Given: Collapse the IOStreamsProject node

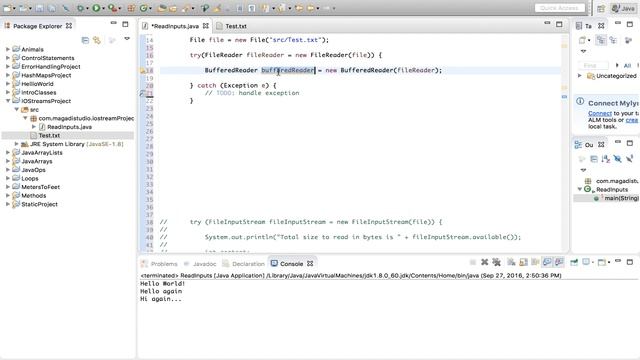Looking at the screenshot, I should click(8, 101).
